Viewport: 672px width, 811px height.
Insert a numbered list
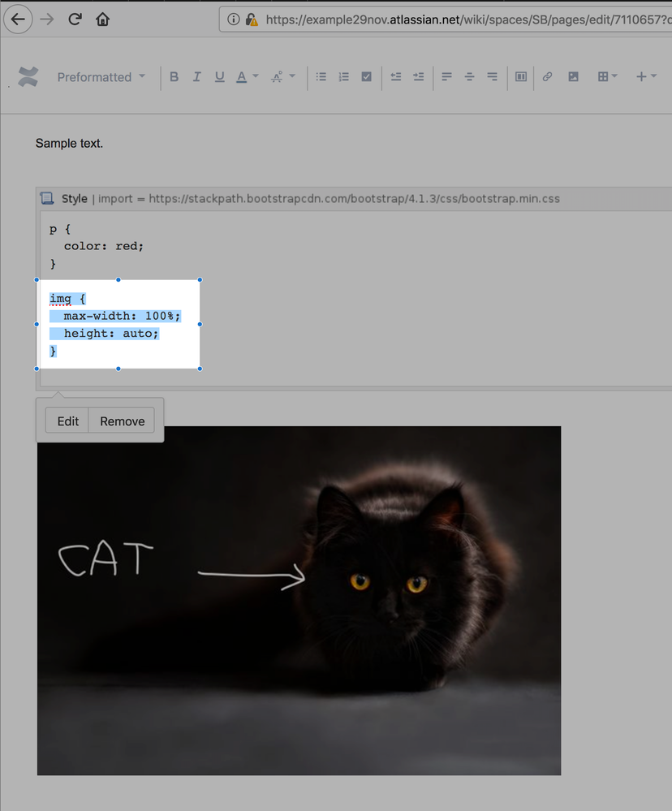pyautogui.click(x=344, y=76)
